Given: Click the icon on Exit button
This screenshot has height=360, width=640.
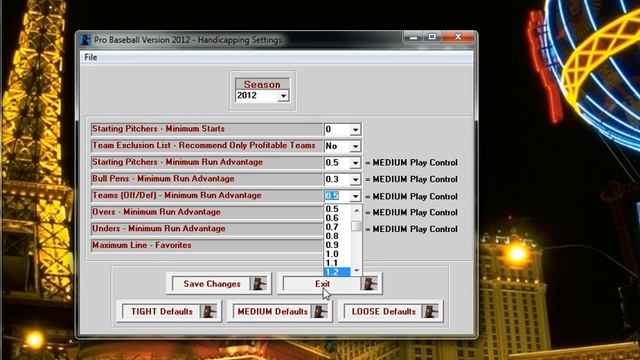Looking at the screenshot, I should (369, 284).
